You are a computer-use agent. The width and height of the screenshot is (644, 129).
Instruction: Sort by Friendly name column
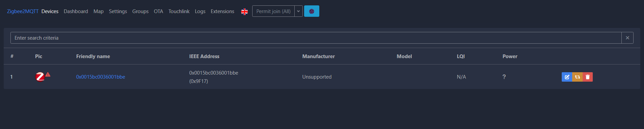click(x=93, y=56)
